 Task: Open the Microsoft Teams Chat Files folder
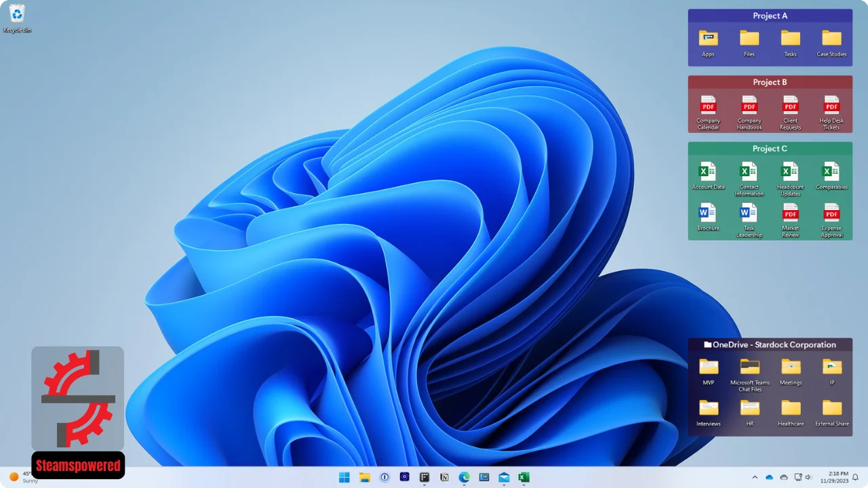[x=750, y=375]
